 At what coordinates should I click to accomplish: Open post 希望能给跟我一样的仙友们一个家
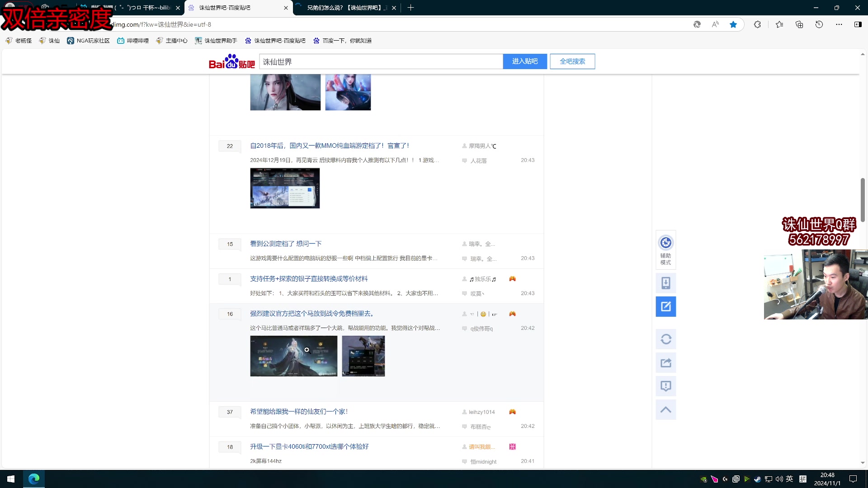(x=299, y=412)
